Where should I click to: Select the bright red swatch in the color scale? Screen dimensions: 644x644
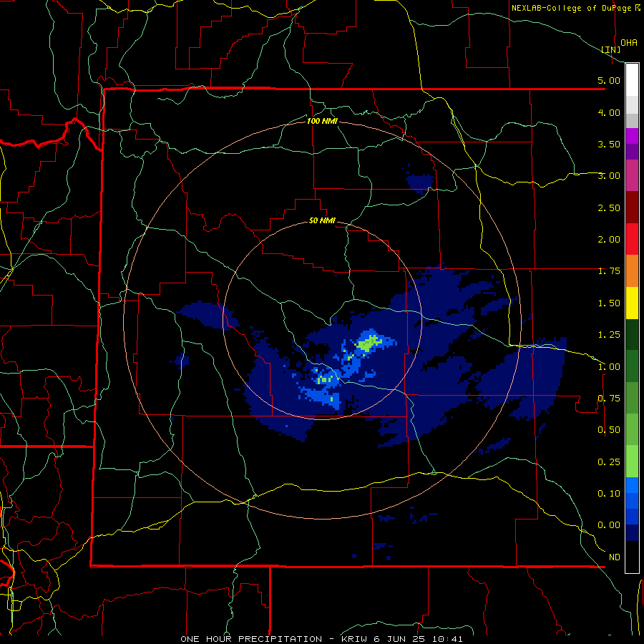click(632, 239)
